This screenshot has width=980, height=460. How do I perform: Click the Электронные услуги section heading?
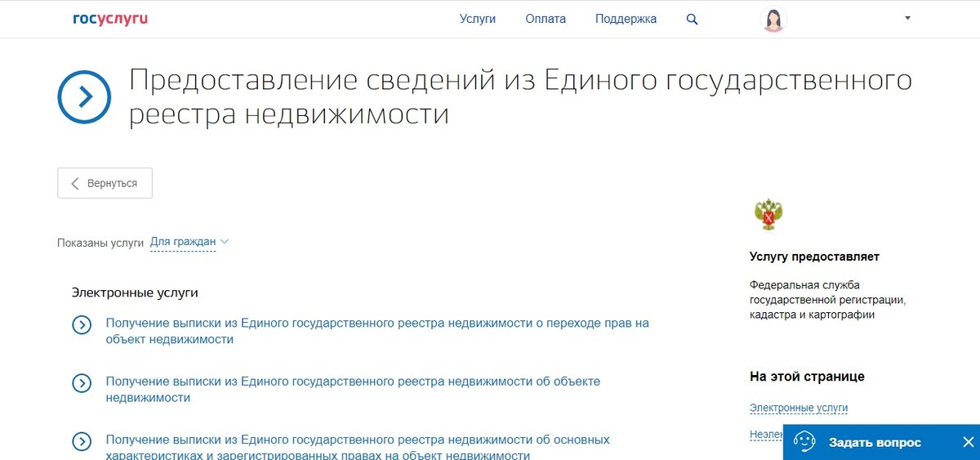(x=135, y=293)
